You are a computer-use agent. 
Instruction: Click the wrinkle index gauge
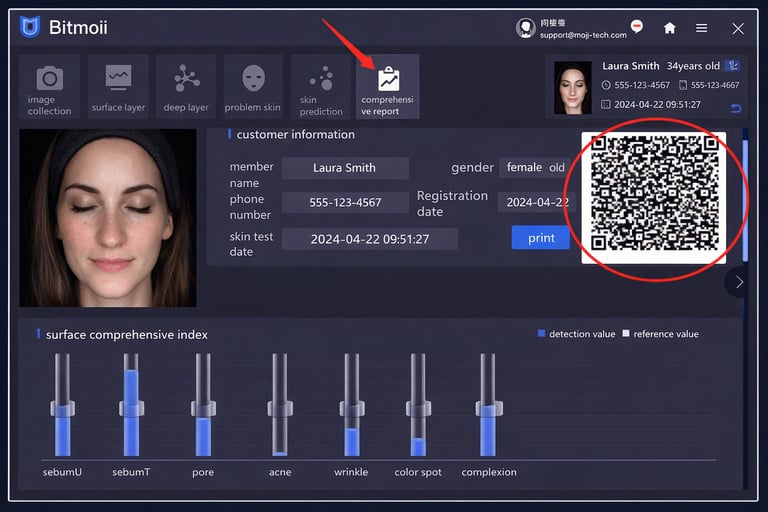pos(352,405)
